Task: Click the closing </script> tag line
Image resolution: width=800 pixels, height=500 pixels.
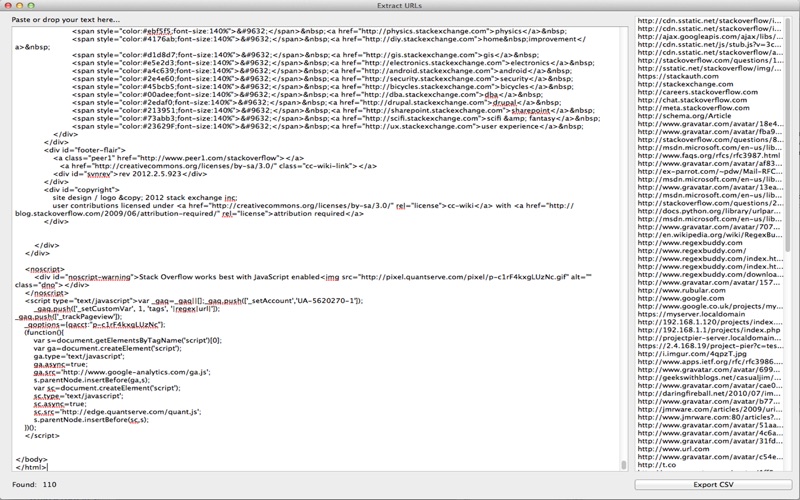Action: tap(42, 436)
